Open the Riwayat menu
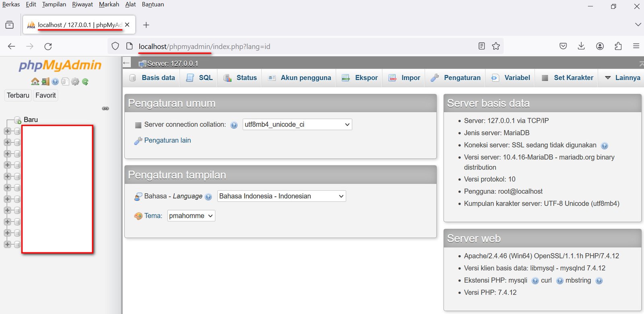This screenshot has width=644, height=314. click(83, 4)
